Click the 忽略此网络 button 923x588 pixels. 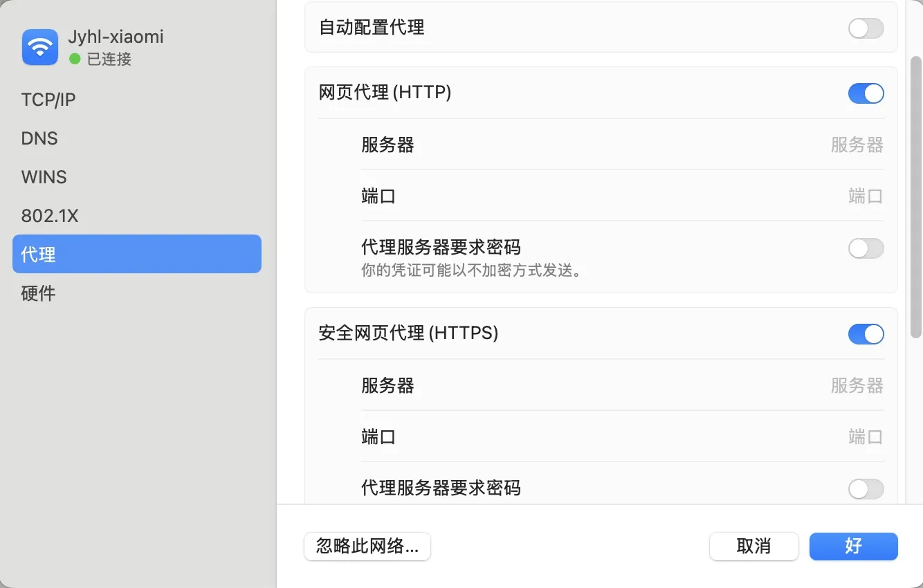click(x=367, y=546)
